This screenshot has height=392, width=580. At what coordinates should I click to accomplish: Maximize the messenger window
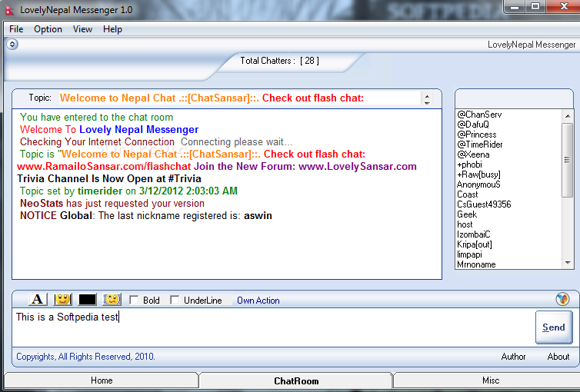[x=535, y=6]
